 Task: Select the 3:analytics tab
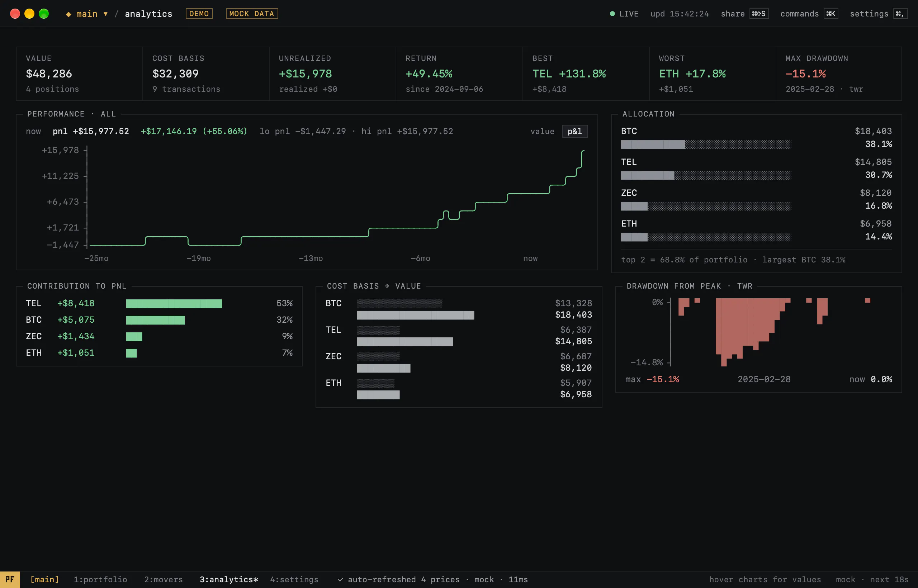229,580
